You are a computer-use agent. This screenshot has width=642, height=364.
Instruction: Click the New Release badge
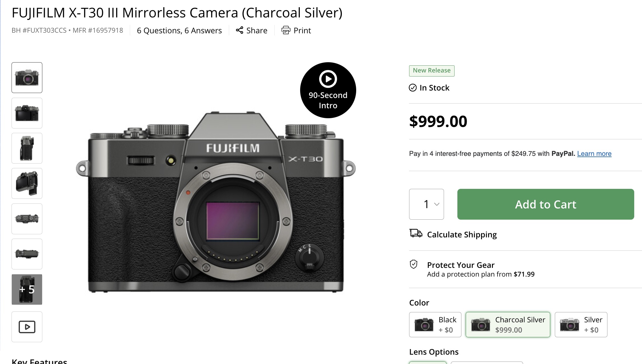coord(432,71)
